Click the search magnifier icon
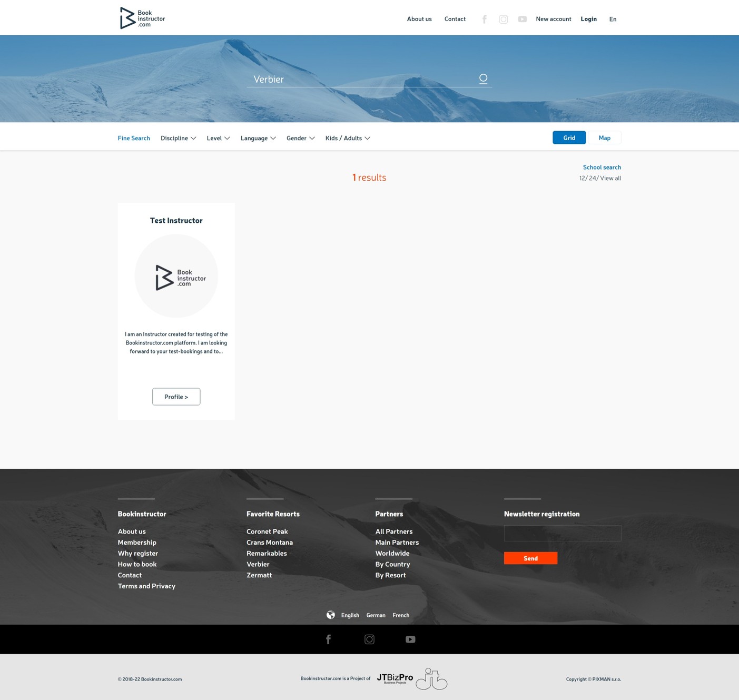The image size is (739, 700). 483,79
